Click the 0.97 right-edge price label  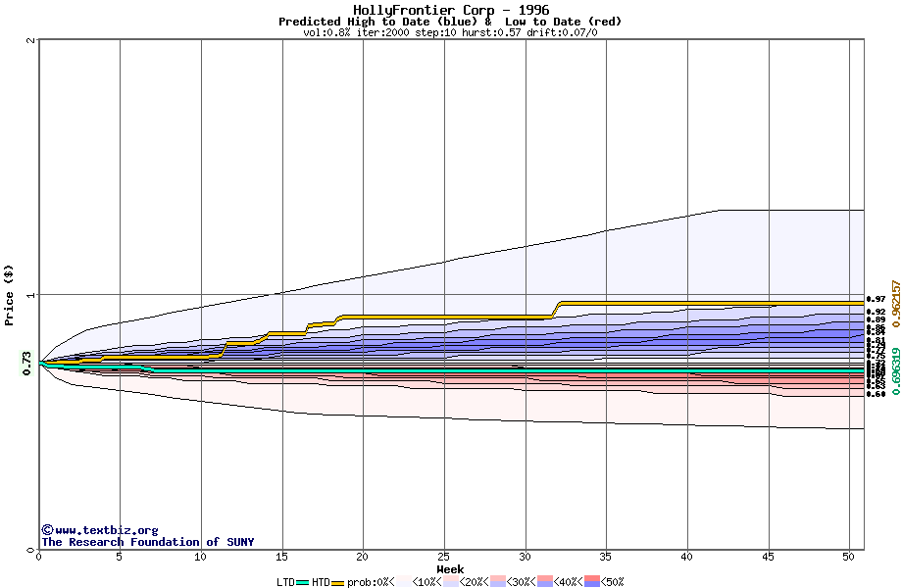877,299
